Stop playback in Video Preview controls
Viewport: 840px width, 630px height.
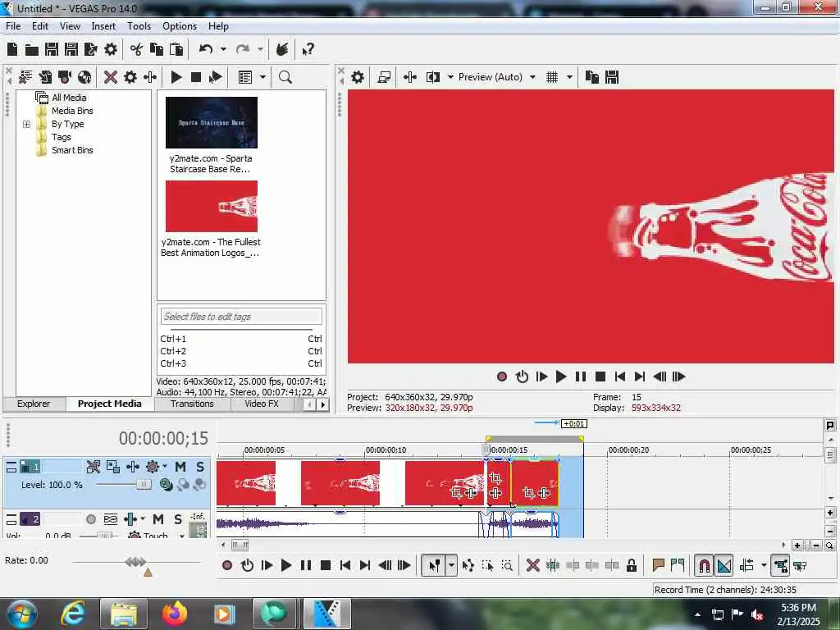[600, 377]
